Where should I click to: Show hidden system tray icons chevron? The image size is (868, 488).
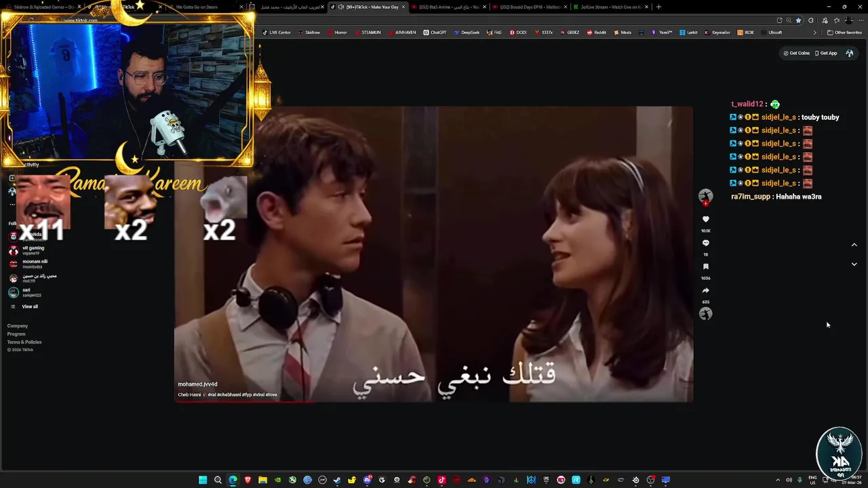click(x=778, y=480)
